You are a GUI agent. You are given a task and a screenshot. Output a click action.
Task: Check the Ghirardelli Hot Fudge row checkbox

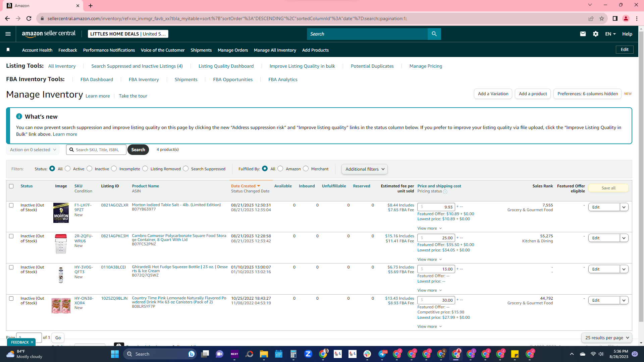click(x=11, y=267)
